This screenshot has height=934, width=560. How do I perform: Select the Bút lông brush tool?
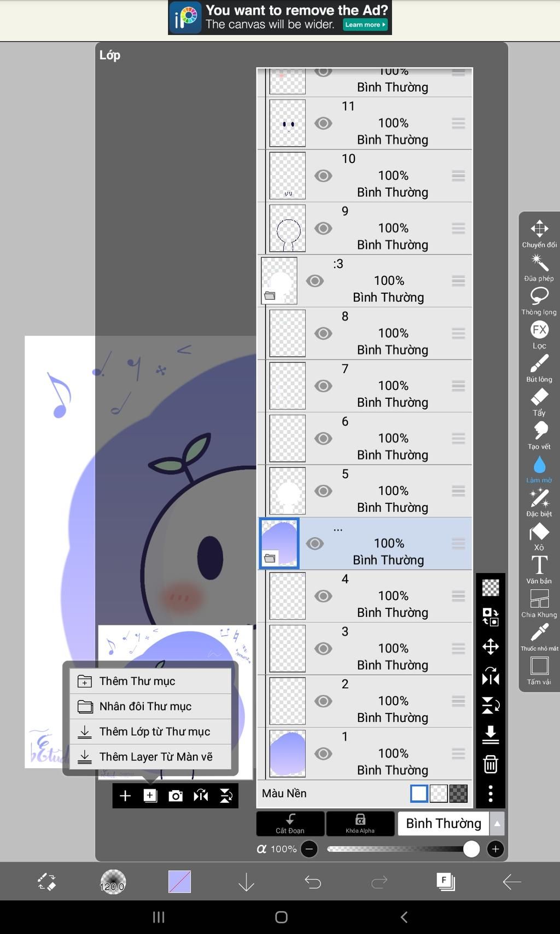[539, 368]
